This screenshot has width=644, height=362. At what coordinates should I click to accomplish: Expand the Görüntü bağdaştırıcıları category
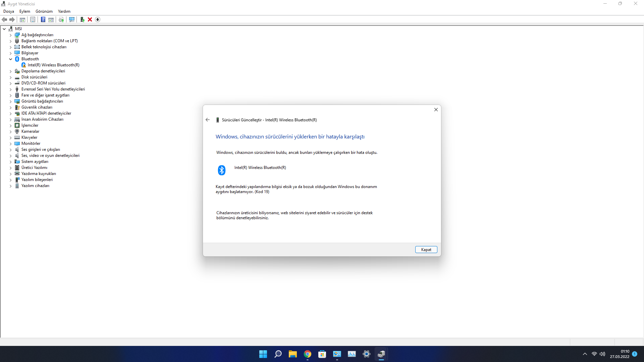click(x=10, y=101)
